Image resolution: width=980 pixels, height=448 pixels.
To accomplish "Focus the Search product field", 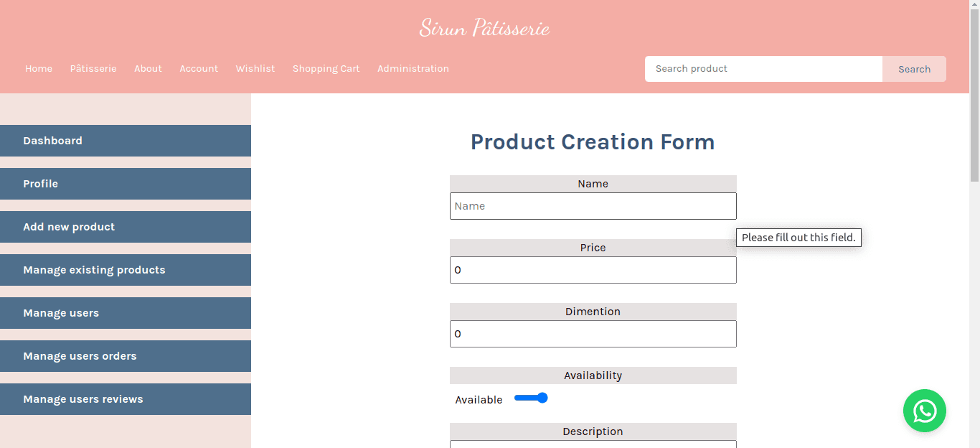I will [763, 69].
